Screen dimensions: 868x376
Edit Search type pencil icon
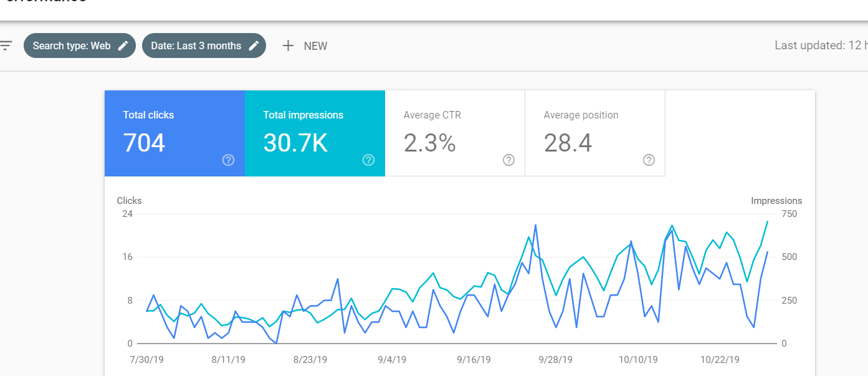pyautogui.click(x=123, y=46)
